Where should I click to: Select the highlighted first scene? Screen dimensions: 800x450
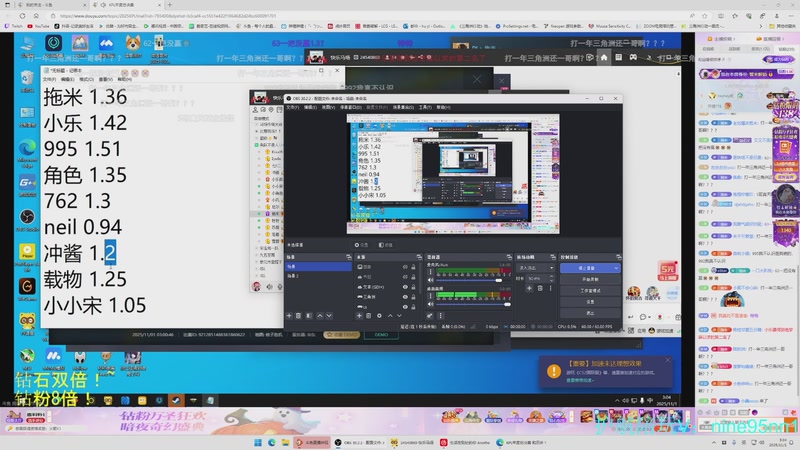click(x=318, y=266)
